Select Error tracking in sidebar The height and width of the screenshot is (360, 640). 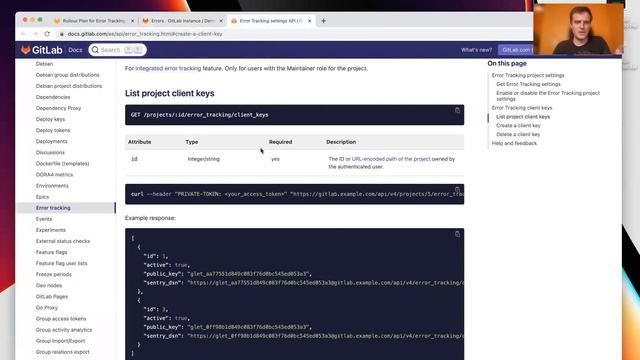coord(65,208)
